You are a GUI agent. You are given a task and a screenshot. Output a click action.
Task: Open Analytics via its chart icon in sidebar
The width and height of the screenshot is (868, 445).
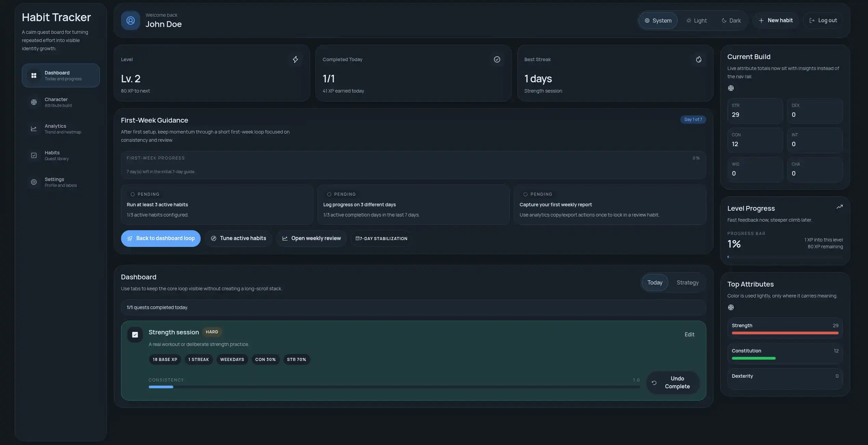click(x=34, y=129)
